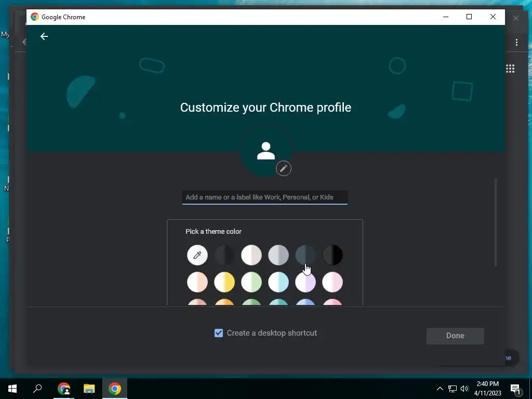Pick the light cyan theme color
This screenshot has width=532, height=399.
tap(278, 282)
